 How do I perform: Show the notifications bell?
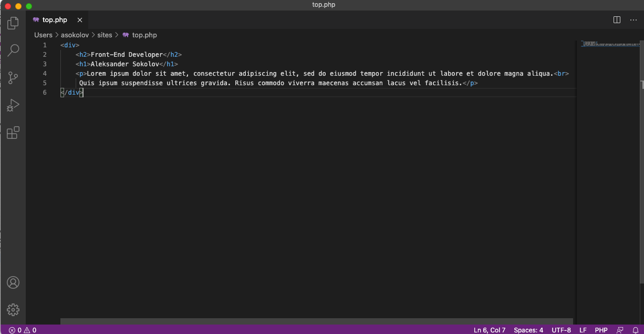pyautogui.click(x=635, y=330)
